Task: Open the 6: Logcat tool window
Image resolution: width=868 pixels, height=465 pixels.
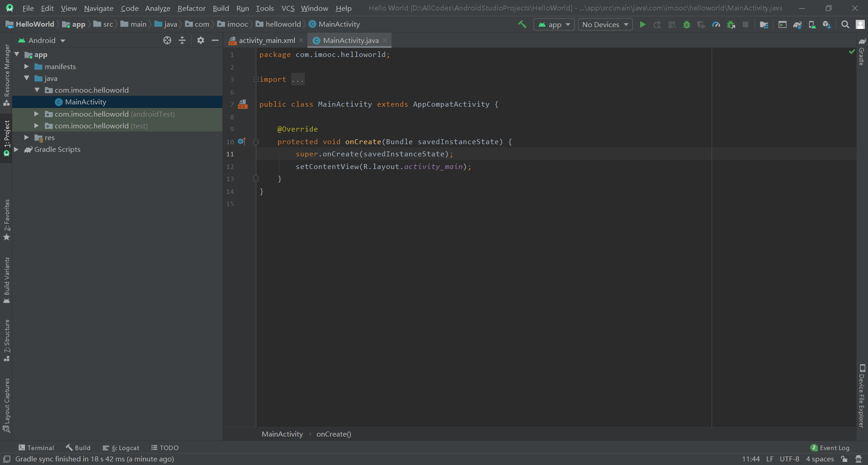Action: coord(121,448)
